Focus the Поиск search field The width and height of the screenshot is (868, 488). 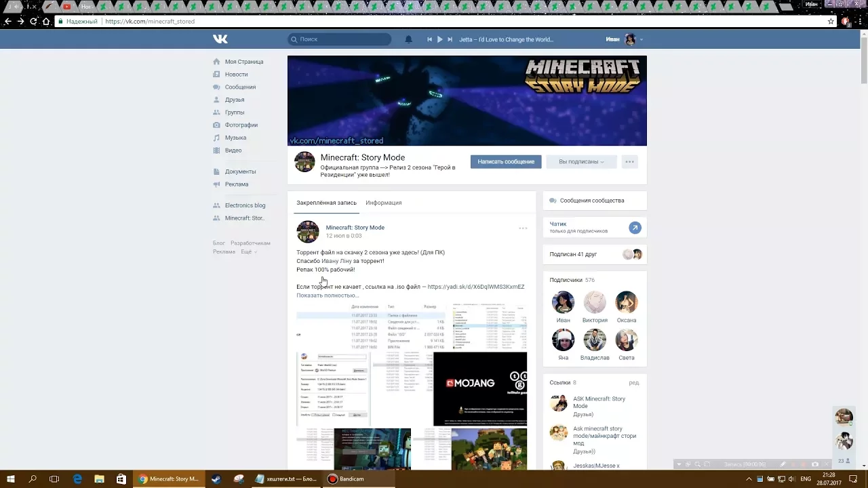click(x=340, y=39)
